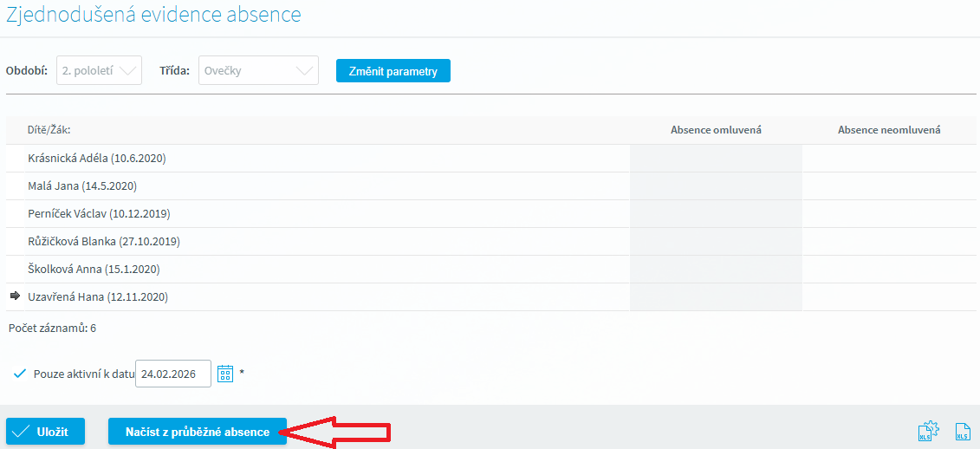Click the arrow marker beside Uzavřená Hana
This screenshot has height=449, width=980.
pyautogui.click(x=15, y=296)
